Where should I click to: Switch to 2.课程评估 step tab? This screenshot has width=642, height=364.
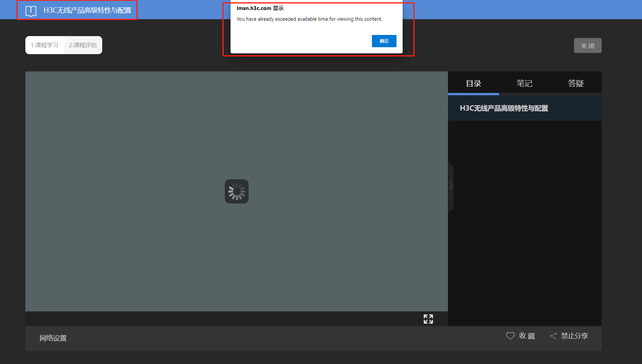coord(83,45)
